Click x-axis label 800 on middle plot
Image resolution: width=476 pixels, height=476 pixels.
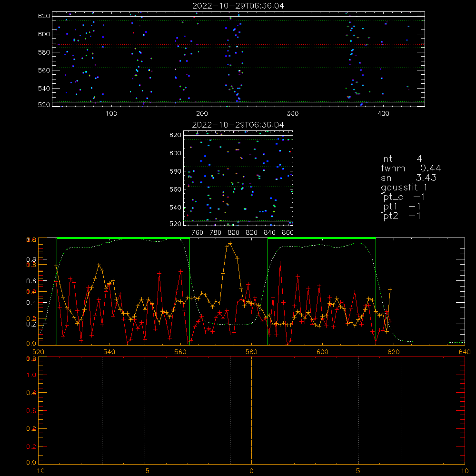coord(233,233)
